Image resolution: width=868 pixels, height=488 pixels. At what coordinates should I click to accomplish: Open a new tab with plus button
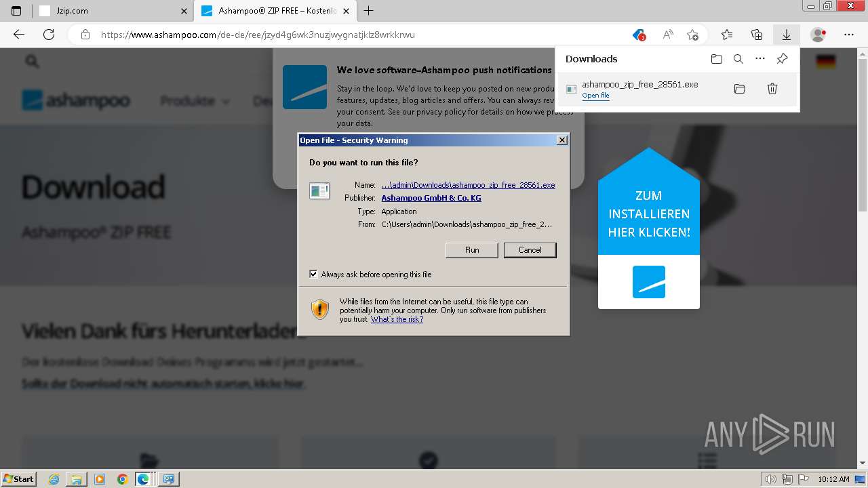coord(368,11)
